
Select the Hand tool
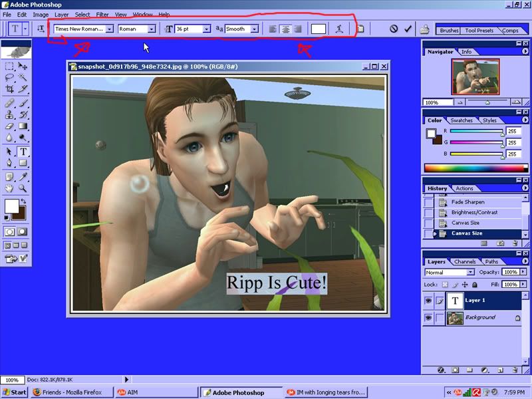pyautogui.click(x=9, y=188)
